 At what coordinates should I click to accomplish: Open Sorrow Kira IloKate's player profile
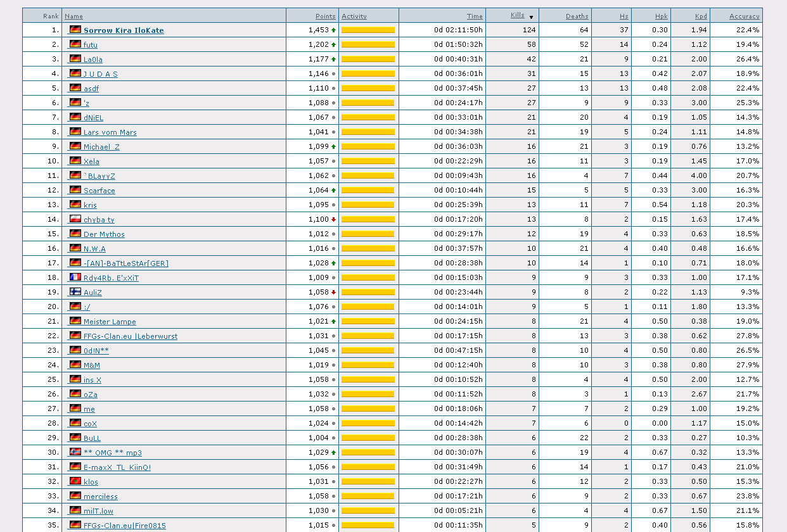tap(124, 30)
